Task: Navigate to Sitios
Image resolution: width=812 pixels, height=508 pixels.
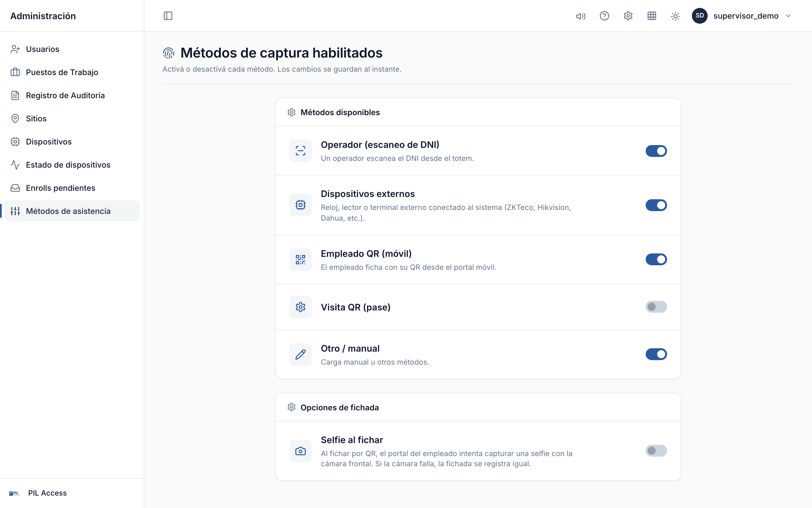Action: (72, 119)
